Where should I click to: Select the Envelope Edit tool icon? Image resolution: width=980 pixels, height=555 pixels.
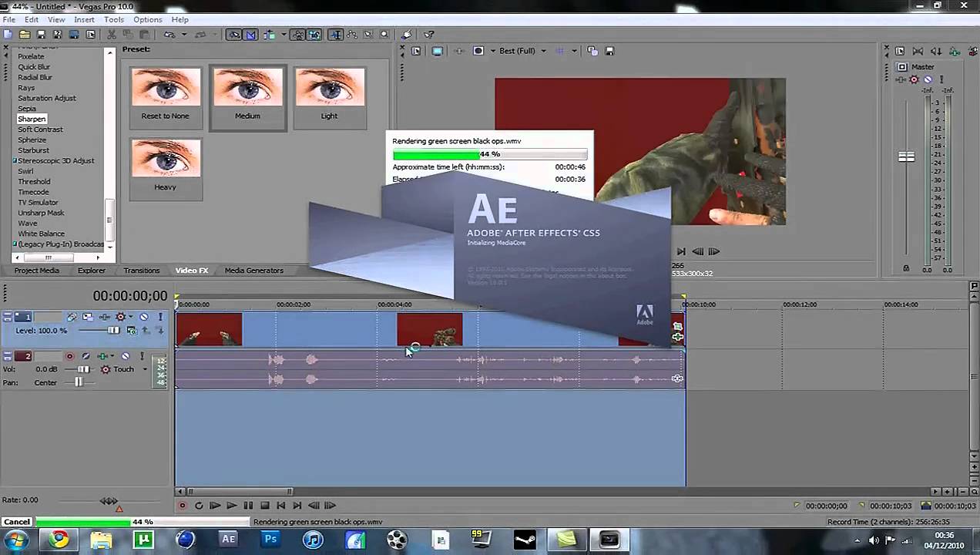pos(352,35)
